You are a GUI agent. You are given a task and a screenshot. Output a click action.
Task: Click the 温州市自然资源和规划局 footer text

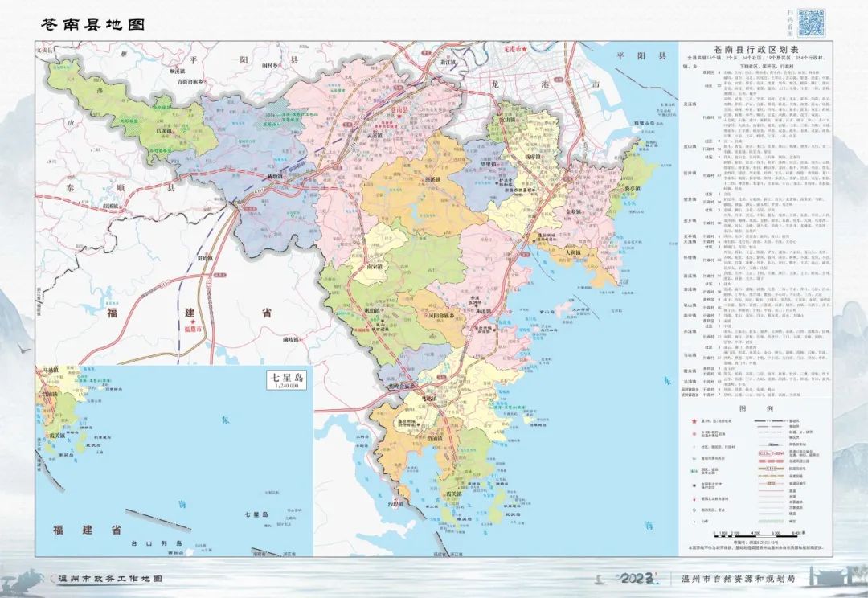738,579
